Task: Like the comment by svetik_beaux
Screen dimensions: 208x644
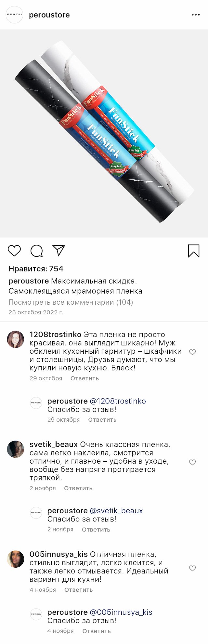Action: (x=192, y=462)
